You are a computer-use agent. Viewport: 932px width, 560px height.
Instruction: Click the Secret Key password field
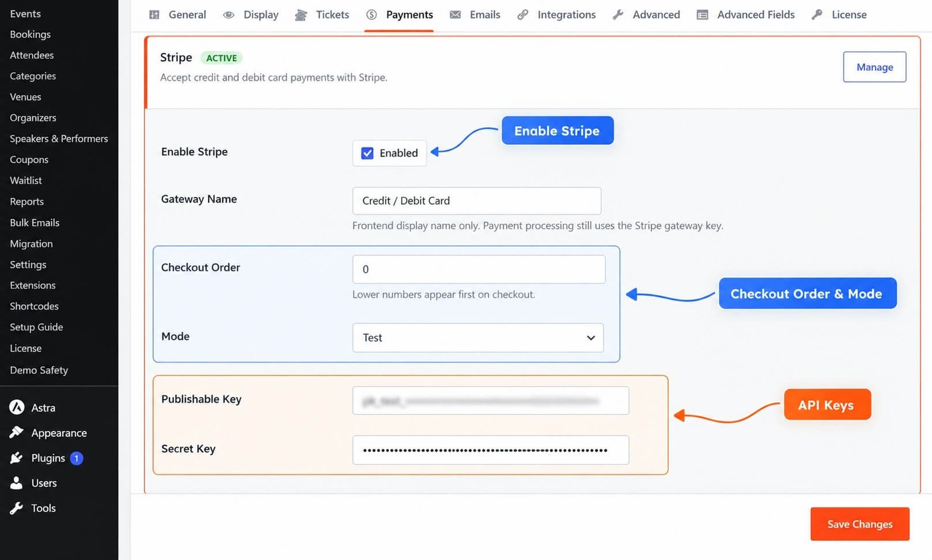tap(490, 450)
